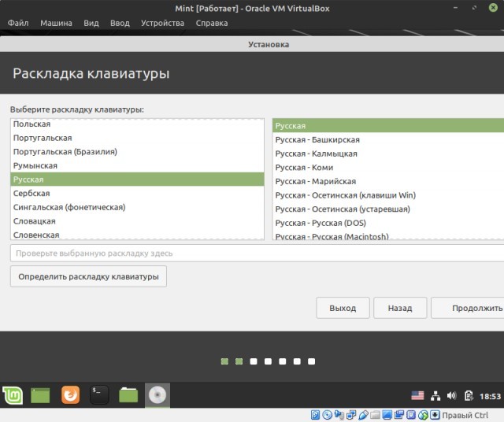The width and height of the screenshot is (504, 422).
Task: Open the Ввод menu
Action: (x=120, y=23)
